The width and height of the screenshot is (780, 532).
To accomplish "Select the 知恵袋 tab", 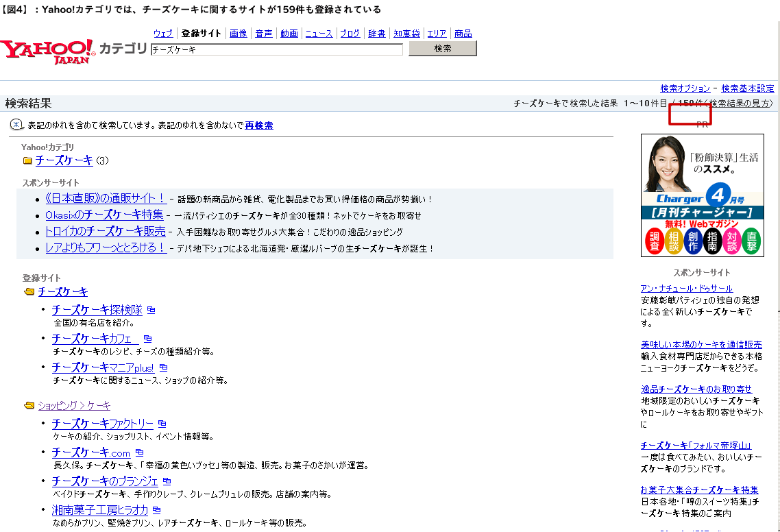I will click(406, 34).
